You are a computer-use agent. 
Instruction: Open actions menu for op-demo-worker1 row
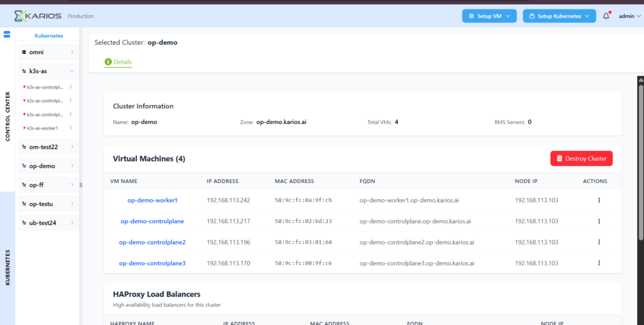click(x=599, y=201)
